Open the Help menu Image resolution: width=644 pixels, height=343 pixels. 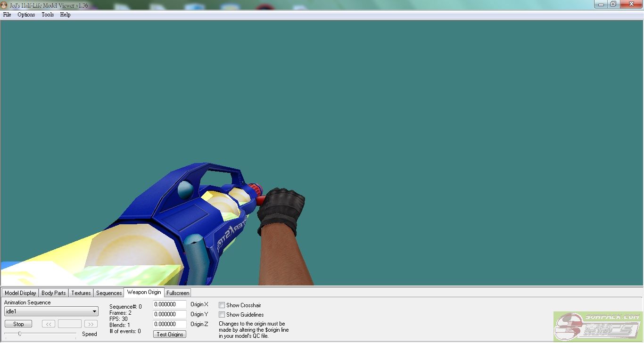66,15
